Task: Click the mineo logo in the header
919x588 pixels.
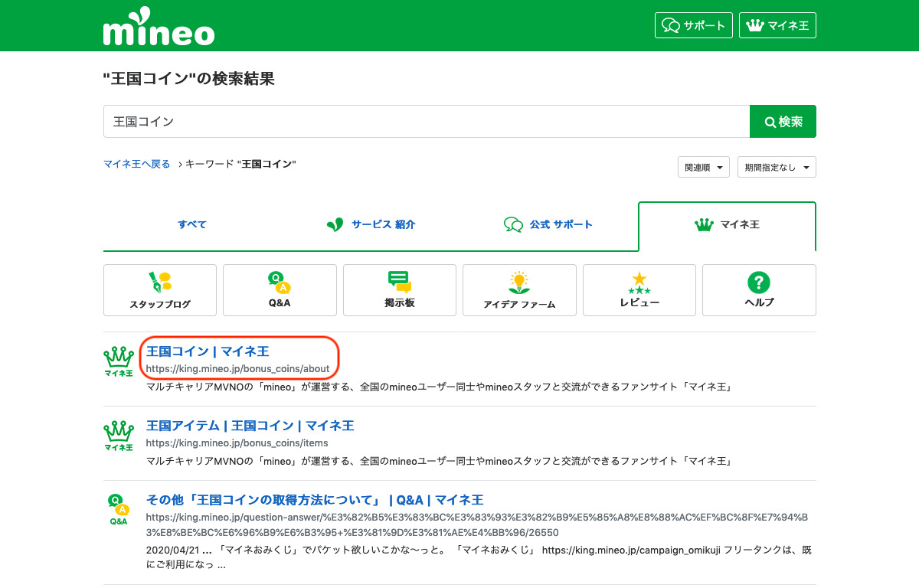Action: (x=159, y=27)
